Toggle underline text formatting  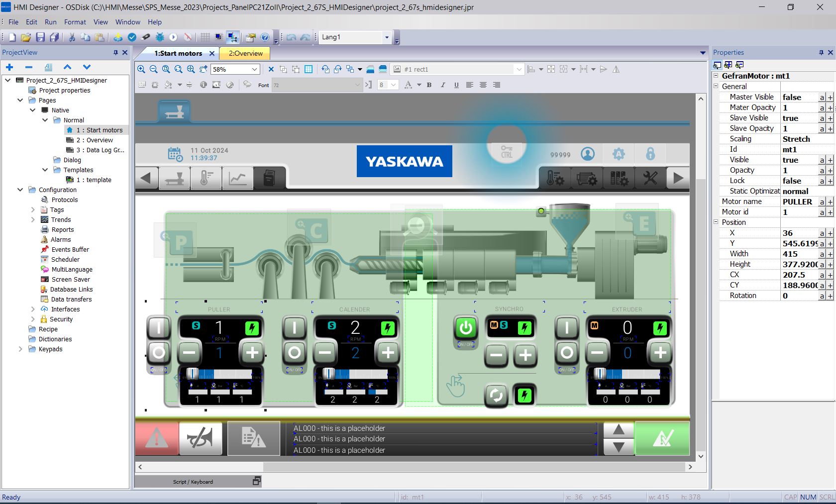click(456, 85)
